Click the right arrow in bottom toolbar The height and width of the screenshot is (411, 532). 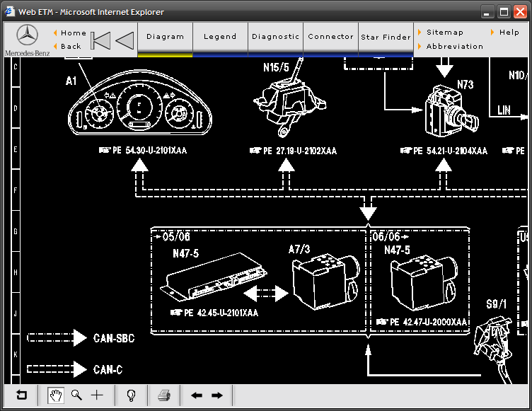[x=217, y=395]
